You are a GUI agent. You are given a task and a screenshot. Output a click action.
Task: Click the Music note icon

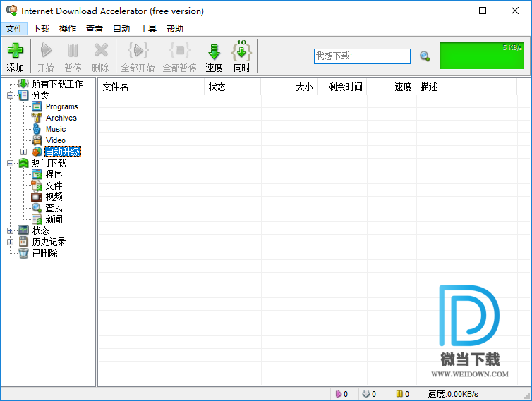pyautogui.click(x=37, y=129)
